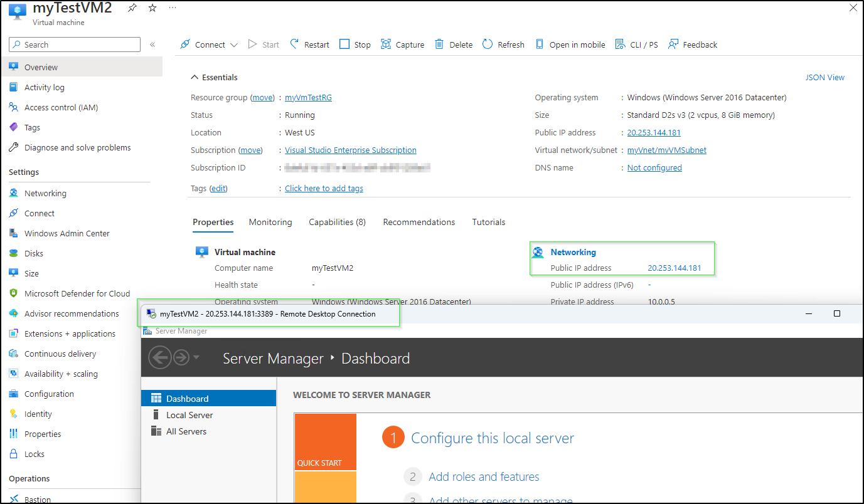Click Open in mobile
Image resolution: width=864 pixels, height=504 pixels.
pos(570,45)
